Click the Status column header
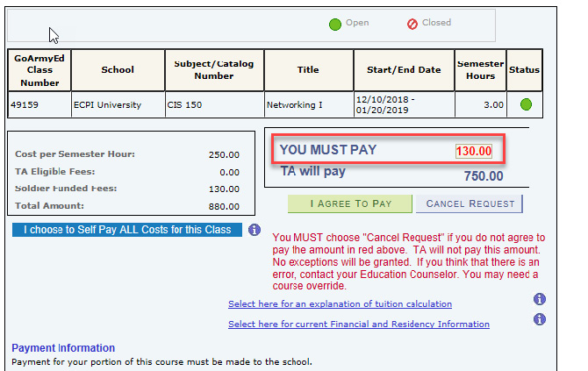The width and height of the screenshot is (588, 371). click(525, 69)
